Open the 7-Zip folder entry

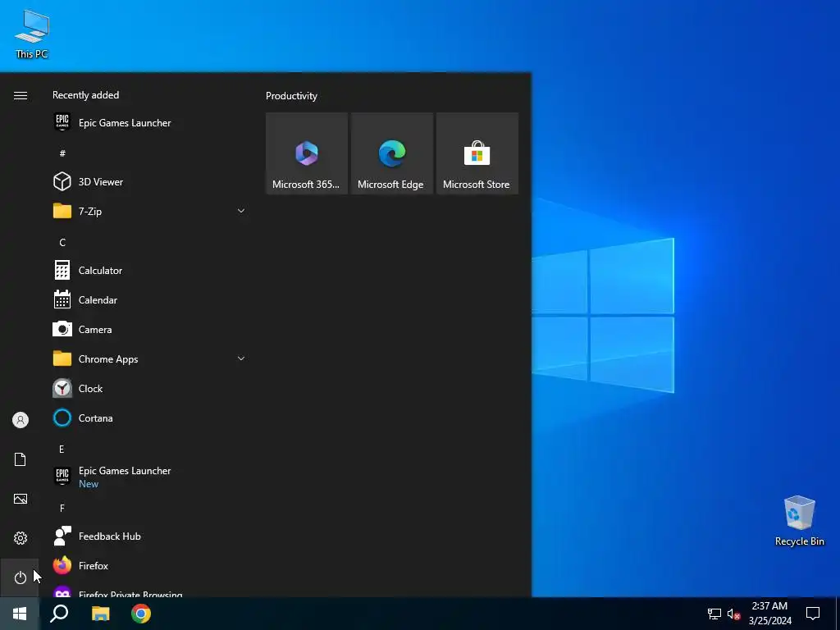point(150,211)
